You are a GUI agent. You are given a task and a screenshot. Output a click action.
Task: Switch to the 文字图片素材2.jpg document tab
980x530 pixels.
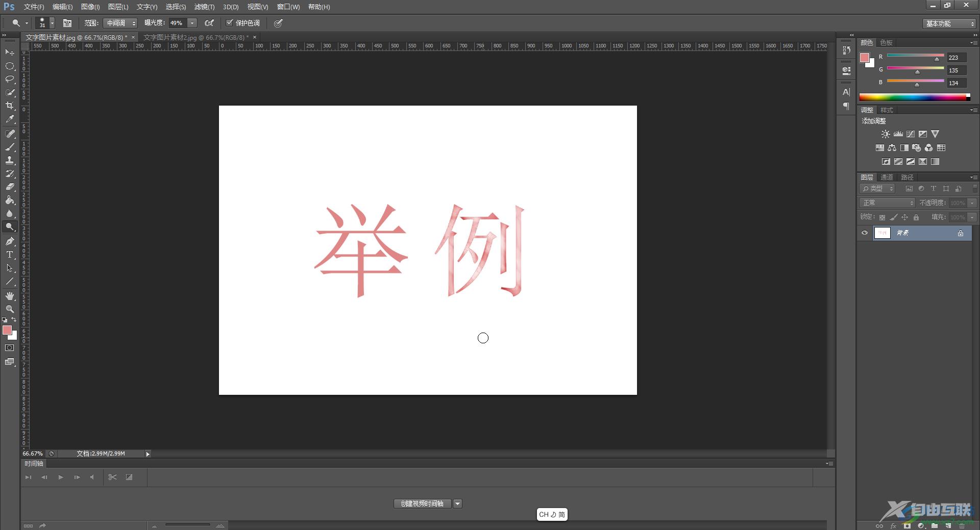point(196,37)
